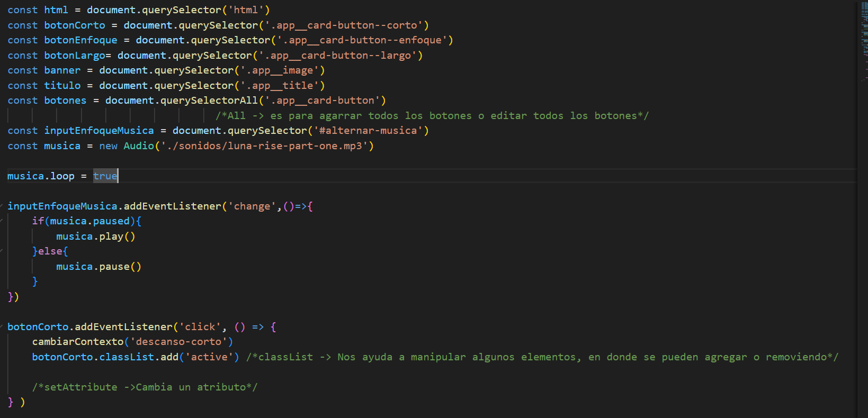Click the new keyword before Audio

[108, 146]
